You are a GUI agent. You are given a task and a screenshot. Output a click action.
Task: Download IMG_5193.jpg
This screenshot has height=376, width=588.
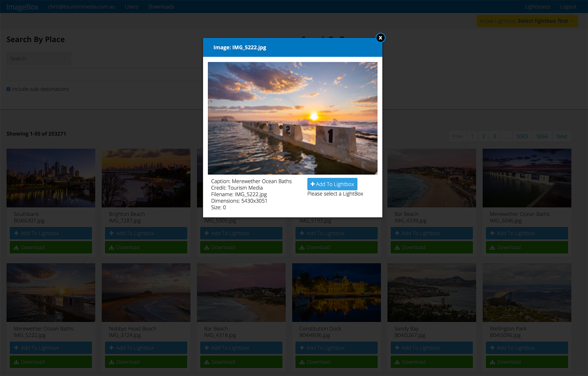click(337, 247)
